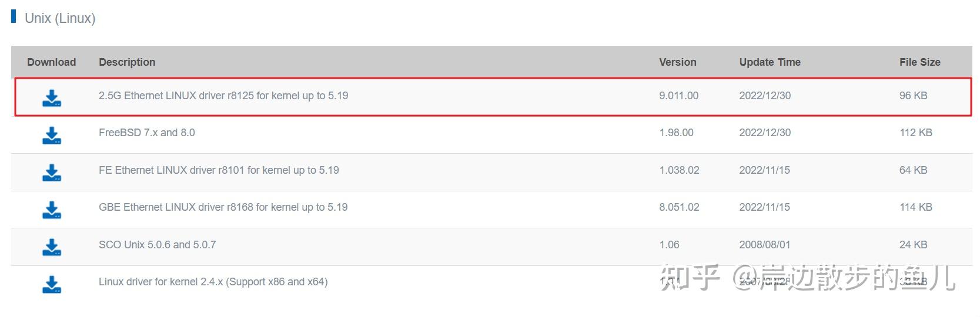This screenshot has height=317, width=980.
Task: Open the FE Ethernet r8101 description text
Action: click(x=219, y=170)
